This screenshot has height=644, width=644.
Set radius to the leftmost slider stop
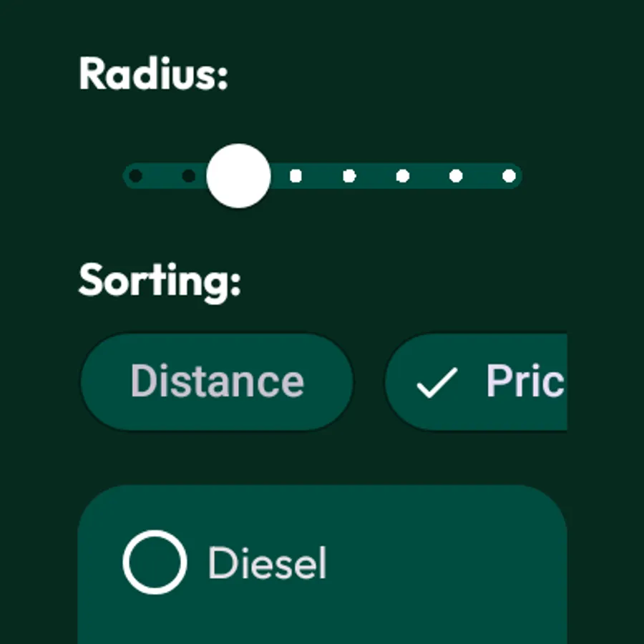coord(135,176)
